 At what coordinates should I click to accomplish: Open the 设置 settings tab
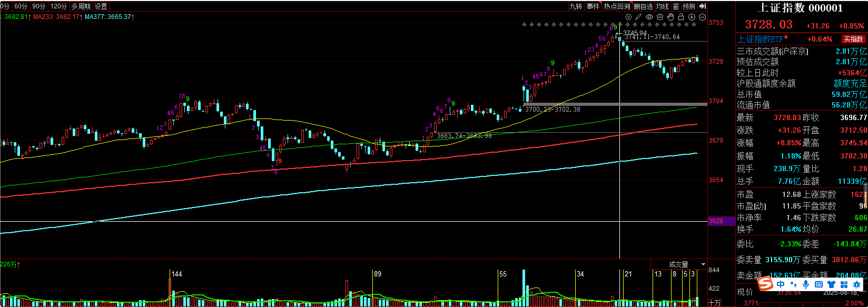(101, 6)
